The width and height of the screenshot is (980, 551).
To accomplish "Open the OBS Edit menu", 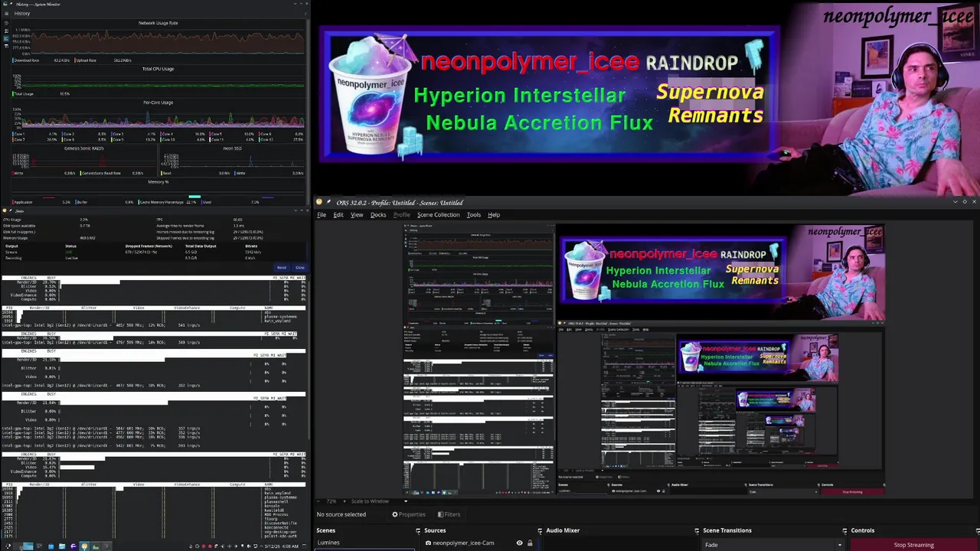I will tap(338, 215).
